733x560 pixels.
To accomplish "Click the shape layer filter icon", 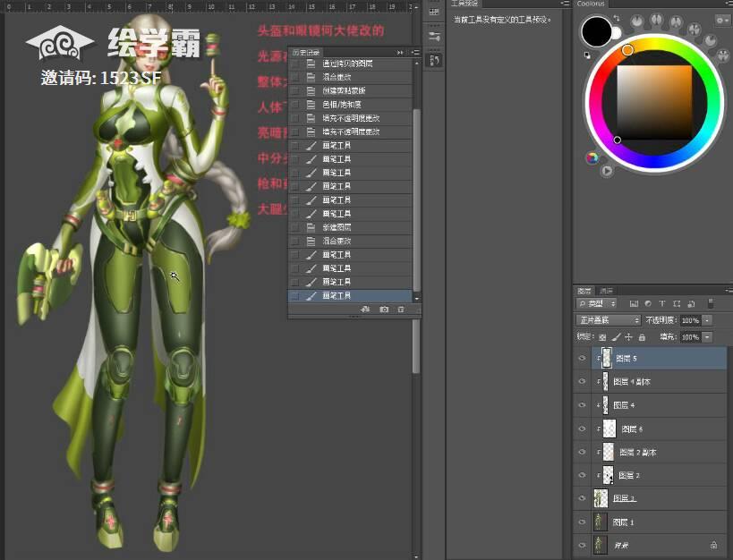I will [x=677, y=304].
